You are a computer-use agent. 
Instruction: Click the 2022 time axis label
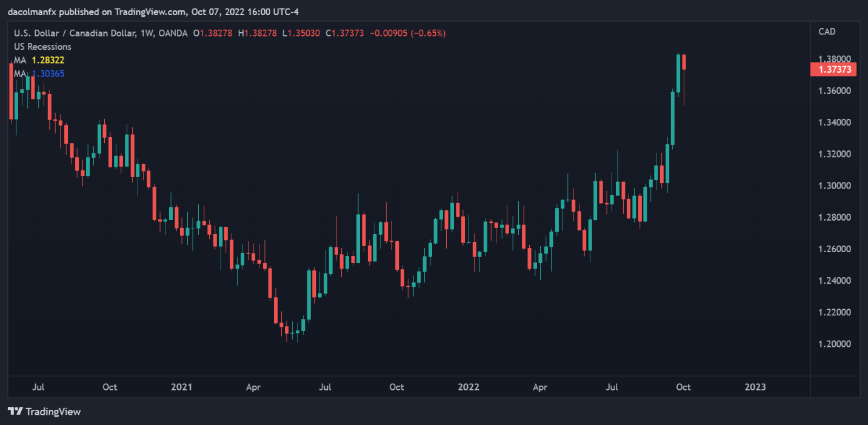[x=468, y=387]
